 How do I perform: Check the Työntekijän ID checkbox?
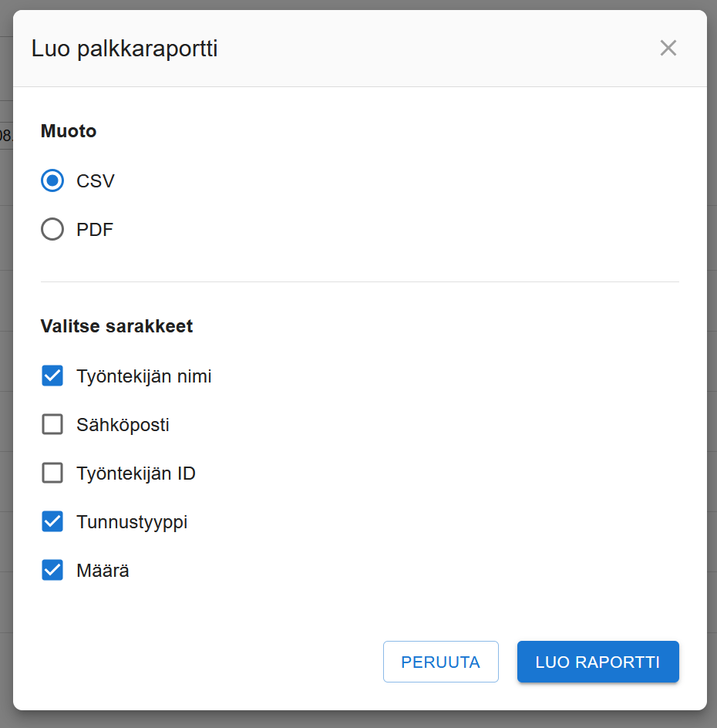click(52, 473)
